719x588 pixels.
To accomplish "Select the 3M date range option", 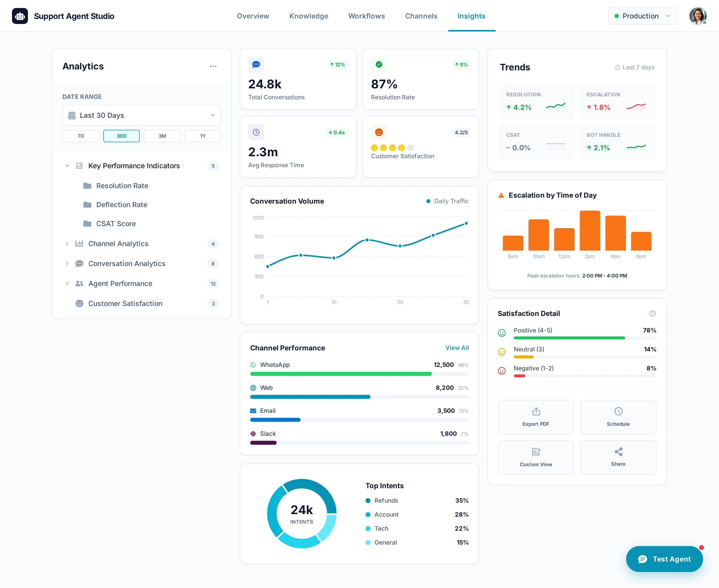I will 162,136.
